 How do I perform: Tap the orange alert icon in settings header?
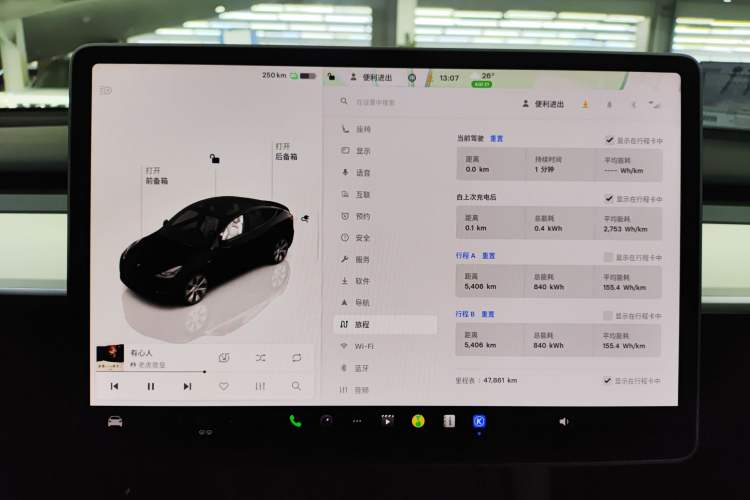coord(585,104)
